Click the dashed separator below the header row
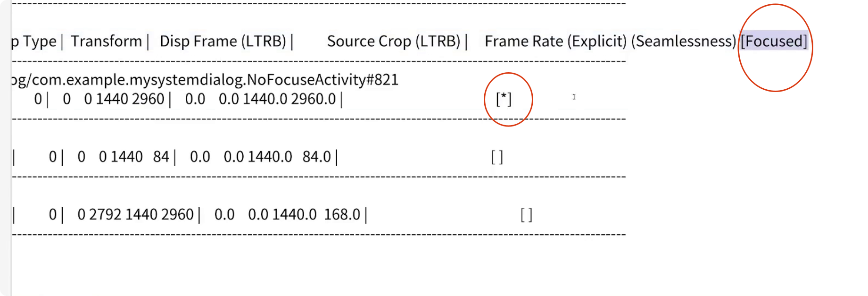 point(319,61)
